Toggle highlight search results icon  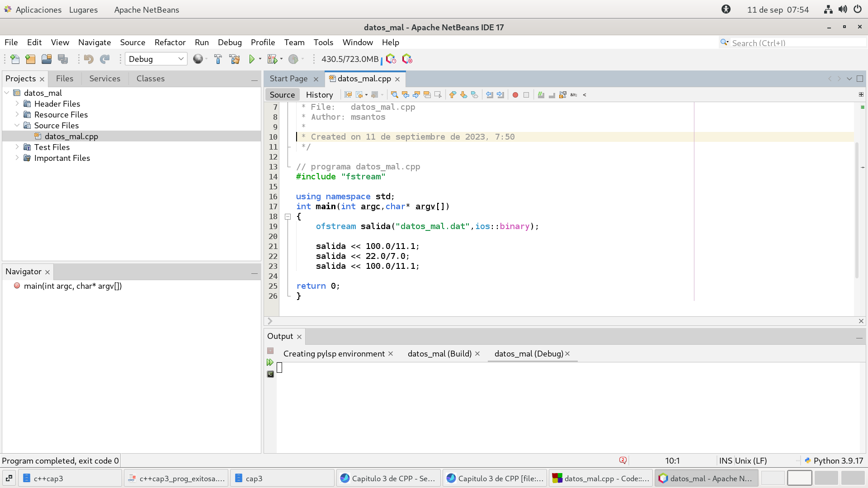(427, 95)
